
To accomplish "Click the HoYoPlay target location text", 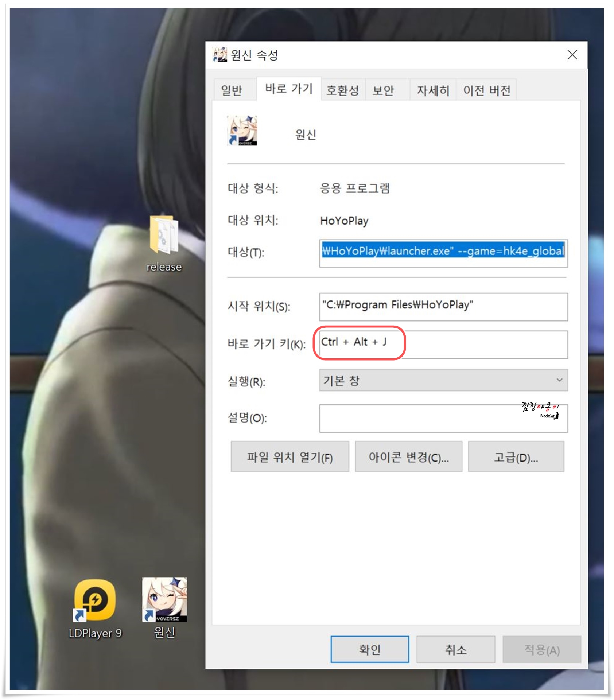I will 344,221.
